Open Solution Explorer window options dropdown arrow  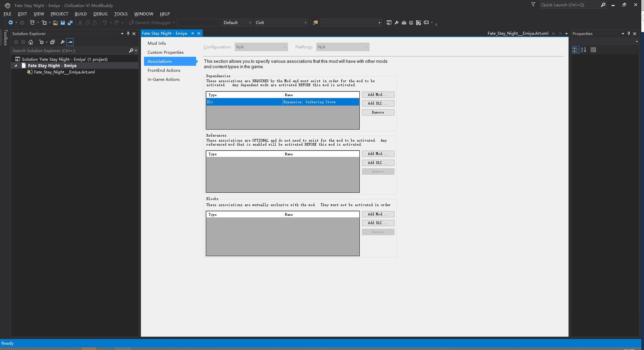(122, 33)
